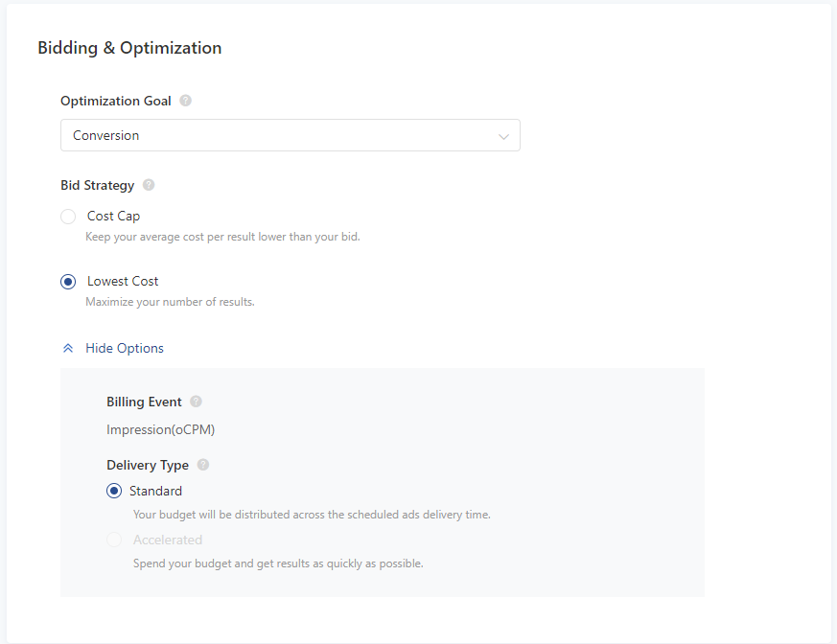The width and height of the screenshot is (837, 644).
Task: Click the Standard label text
Action: click(x=155, y=491)
